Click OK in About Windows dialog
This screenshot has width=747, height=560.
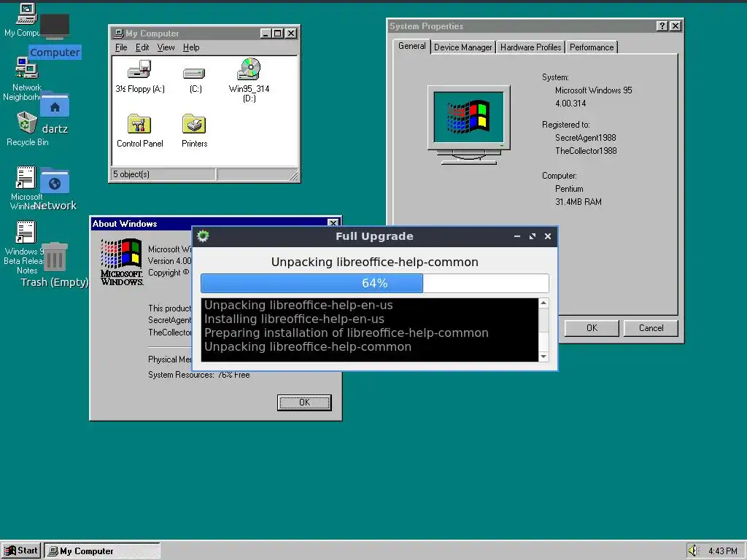click(x=304, y=402)
